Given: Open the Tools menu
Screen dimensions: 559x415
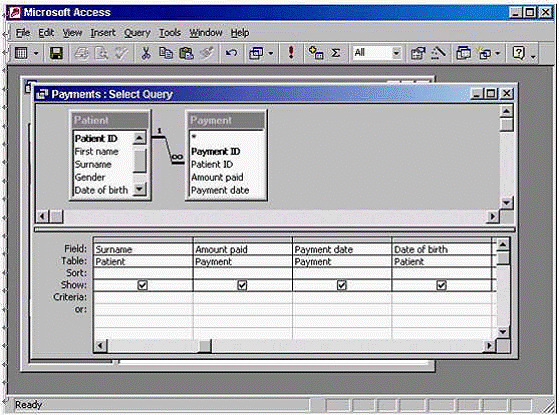Looking at the screenshot, I should tap(170, 33).
